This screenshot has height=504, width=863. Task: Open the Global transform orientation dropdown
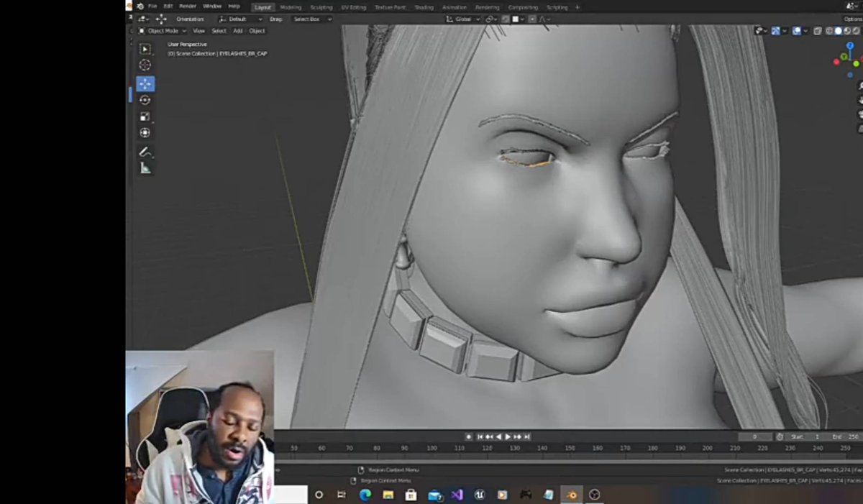(465, 19)
